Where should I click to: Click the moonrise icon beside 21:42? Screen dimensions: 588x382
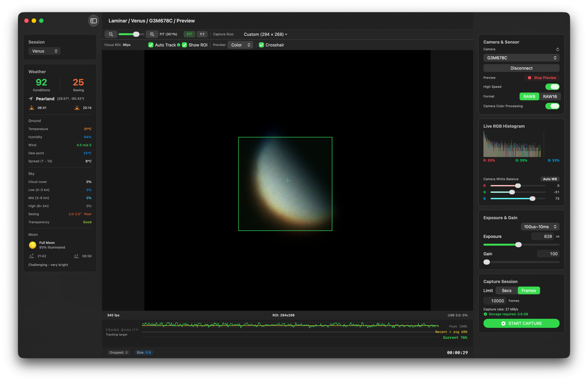tap(32, 256)
